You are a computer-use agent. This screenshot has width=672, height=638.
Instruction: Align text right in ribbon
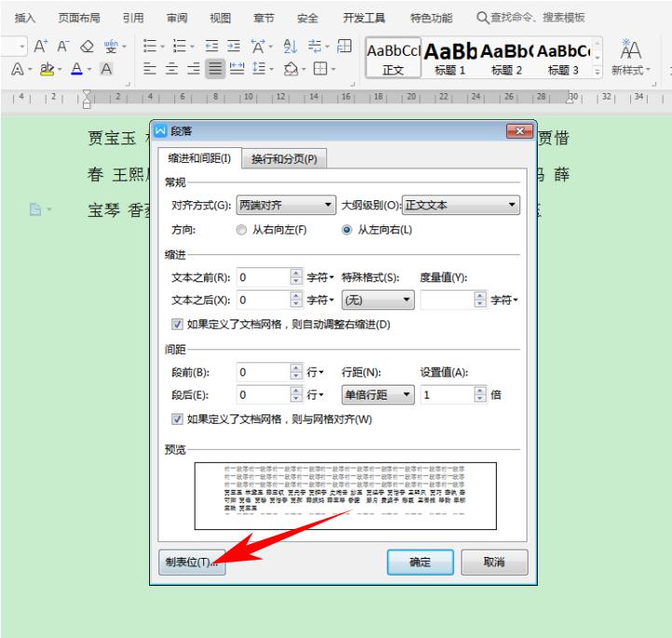click(x=194, y=69)
